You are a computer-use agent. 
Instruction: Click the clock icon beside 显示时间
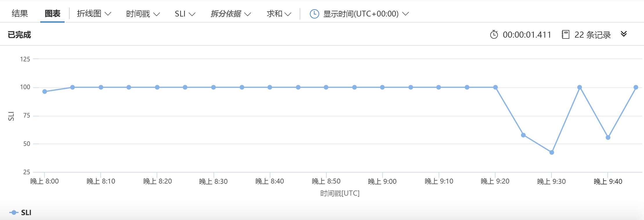[314, 14]
